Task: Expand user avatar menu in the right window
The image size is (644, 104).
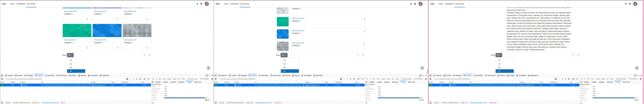Action: (636, 4)
